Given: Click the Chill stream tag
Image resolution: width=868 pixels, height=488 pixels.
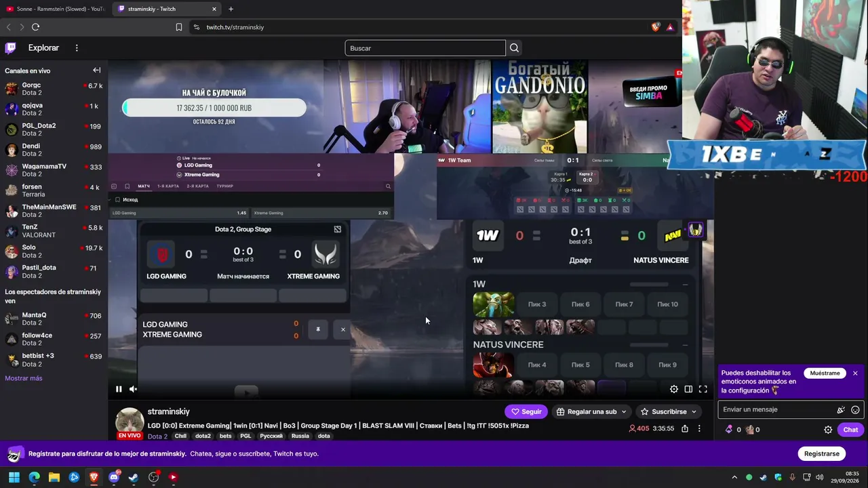Looking at the screenshot, I should [x=180, y=436].
